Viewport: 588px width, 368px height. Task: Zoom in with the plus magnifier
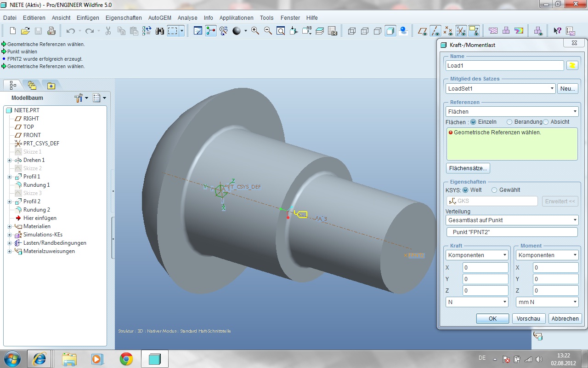255,31
